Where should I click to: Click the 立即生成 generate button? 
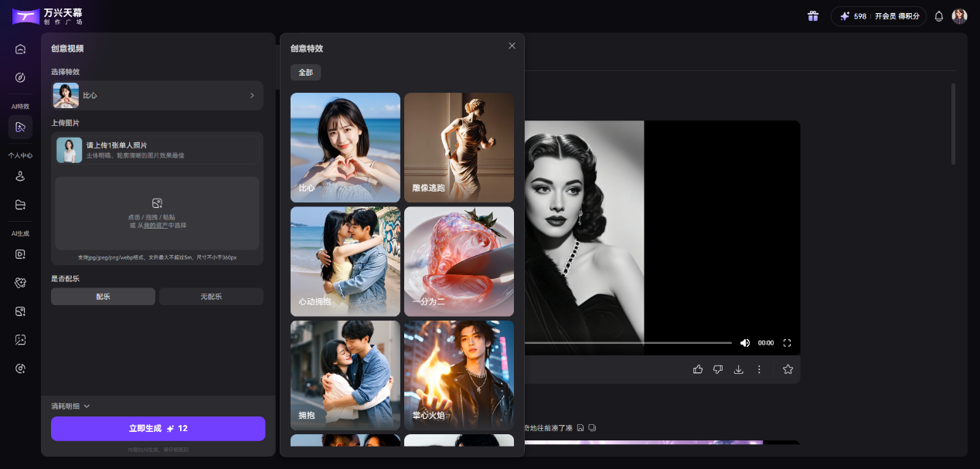[x=158, y=429]
